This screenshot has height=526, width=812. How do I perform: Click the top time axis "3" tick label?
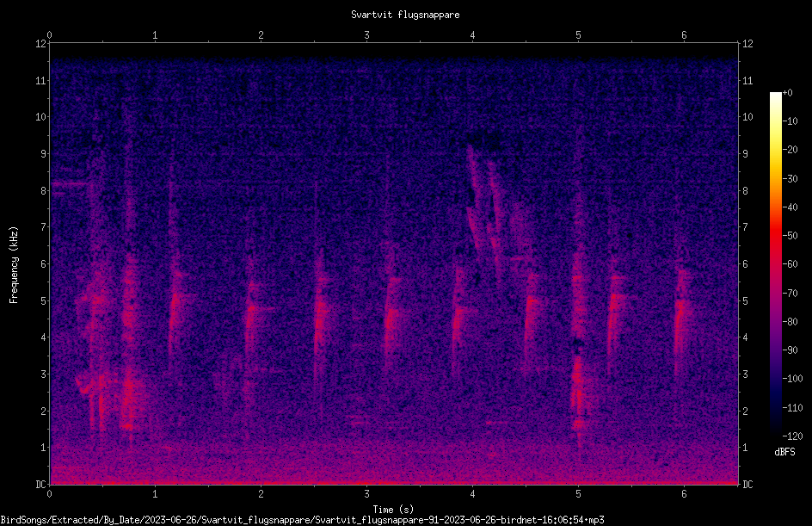366,35
